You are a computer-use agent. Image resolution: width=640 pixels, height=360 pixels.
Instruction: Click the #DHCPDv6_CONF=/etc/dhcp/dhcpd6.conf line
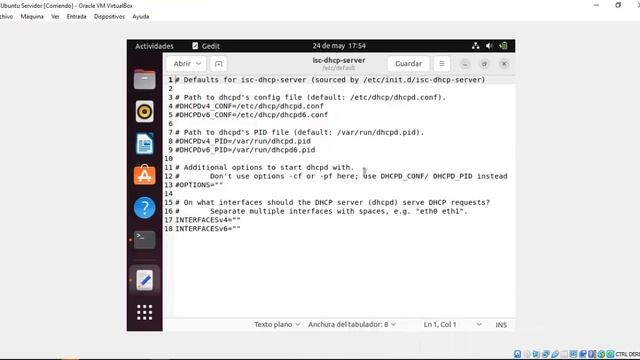pos(251,115)
